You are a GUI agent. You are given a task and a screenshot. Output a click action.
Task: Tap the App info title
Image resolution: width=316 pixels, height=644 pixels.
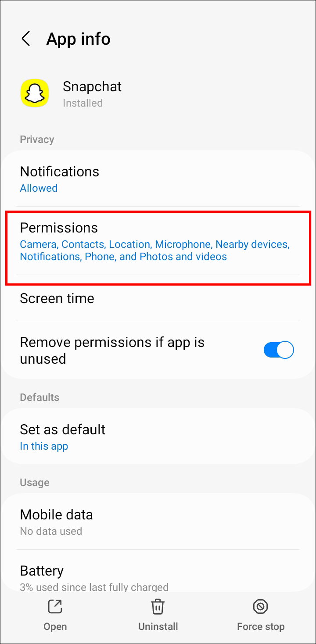pos(79,39)
